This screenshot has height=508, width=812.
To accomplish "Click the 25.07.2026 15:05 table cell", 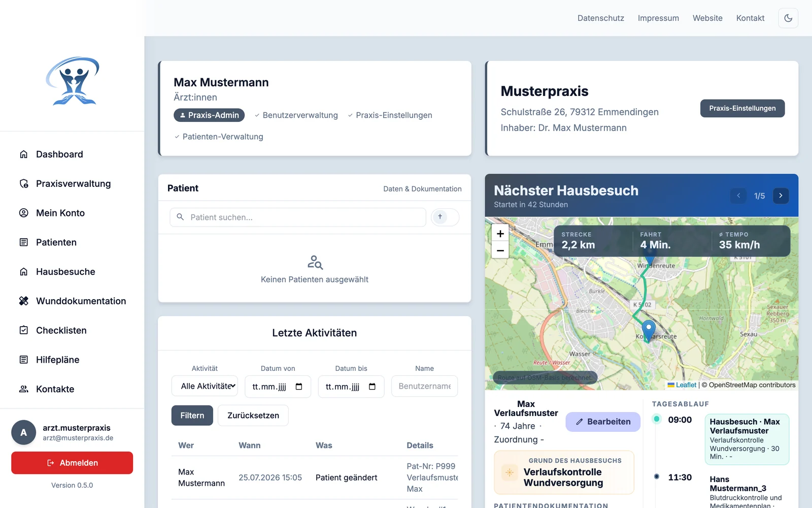I will click(270, 478).
